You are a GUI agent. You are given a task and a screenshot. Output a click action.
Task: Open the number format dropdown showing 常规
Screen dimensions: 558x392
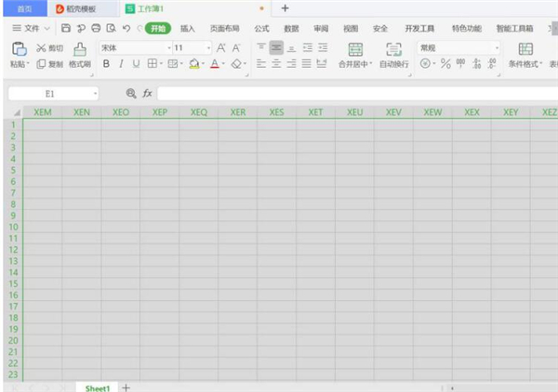coord(496,47)
